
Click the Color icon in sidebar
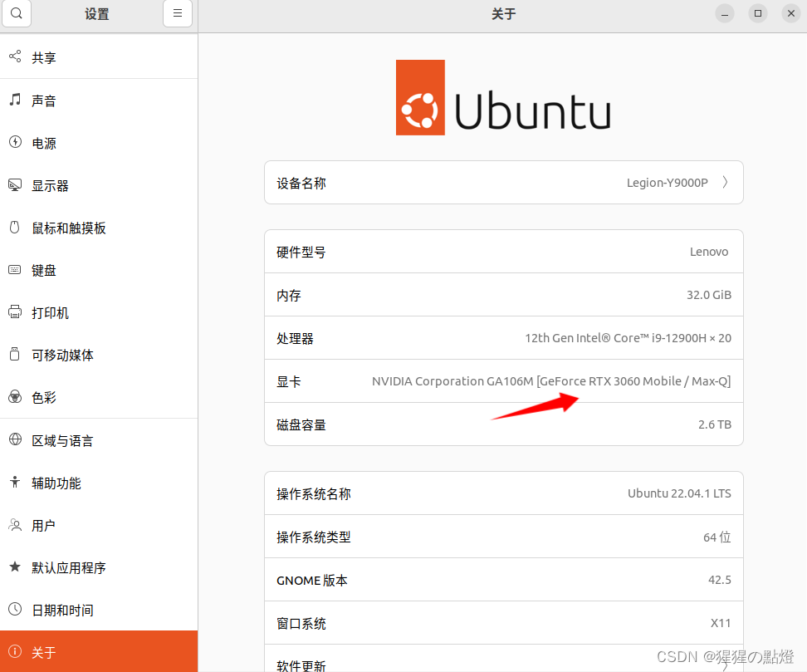click(x=15, y=396)
